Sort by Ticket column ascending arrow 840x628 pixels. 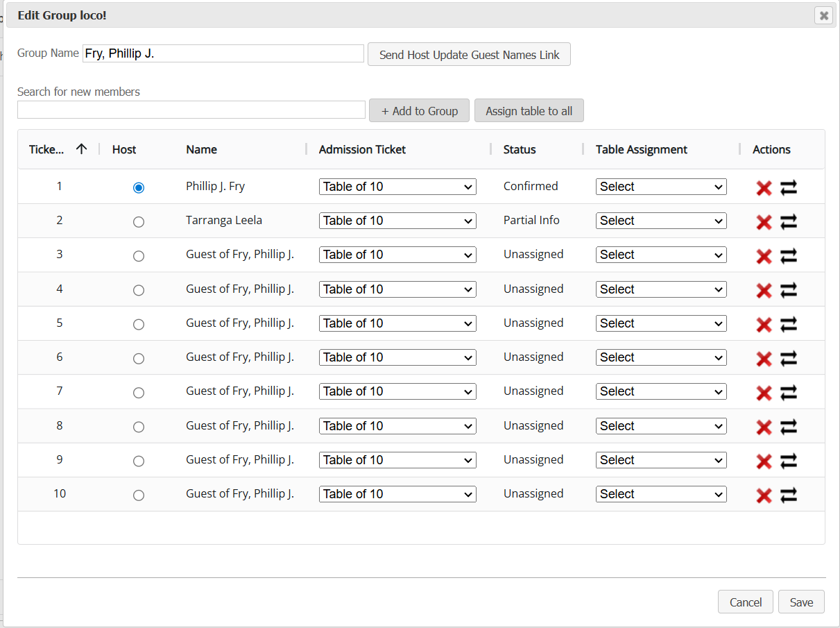[81, 149]
